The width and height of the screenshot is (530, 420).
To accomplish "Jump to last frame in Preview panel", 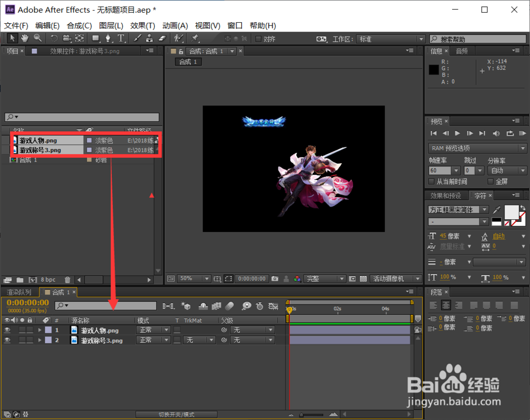I will pyautogui.click(x=482, y=133).
